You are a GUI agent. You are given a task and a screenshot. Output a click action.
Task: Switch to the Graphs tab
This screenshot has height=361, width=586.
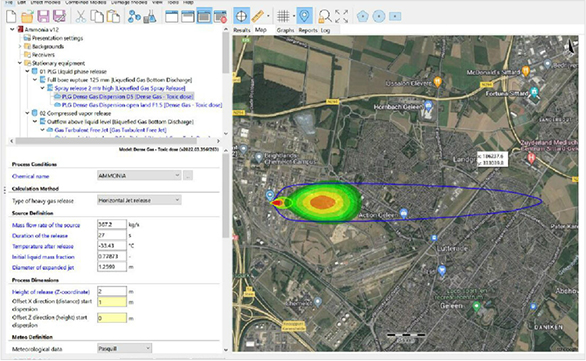coord(285,30)
